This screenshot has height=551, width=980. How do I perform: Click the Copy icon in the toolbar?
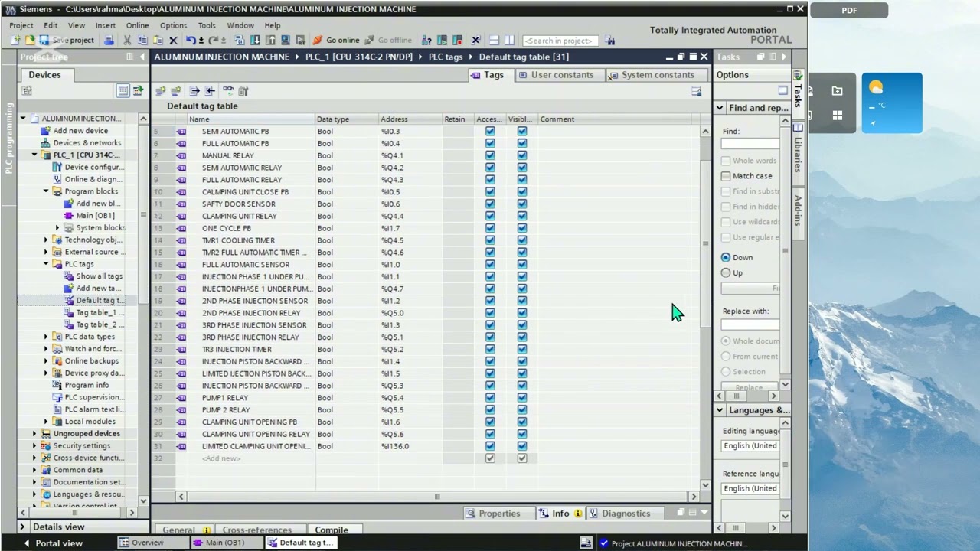(x=142, y=40)
